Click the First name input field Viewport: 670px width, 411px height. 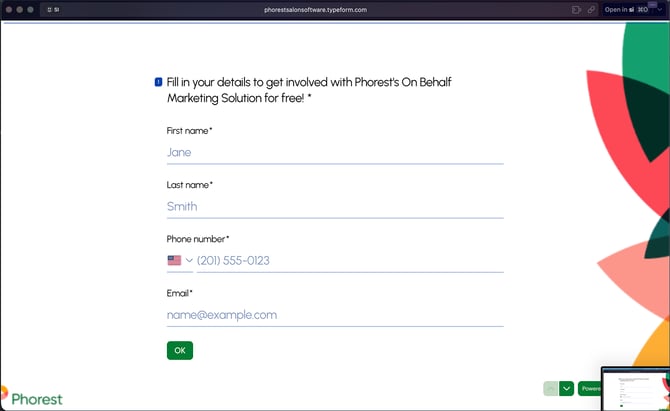coord(335,153)
